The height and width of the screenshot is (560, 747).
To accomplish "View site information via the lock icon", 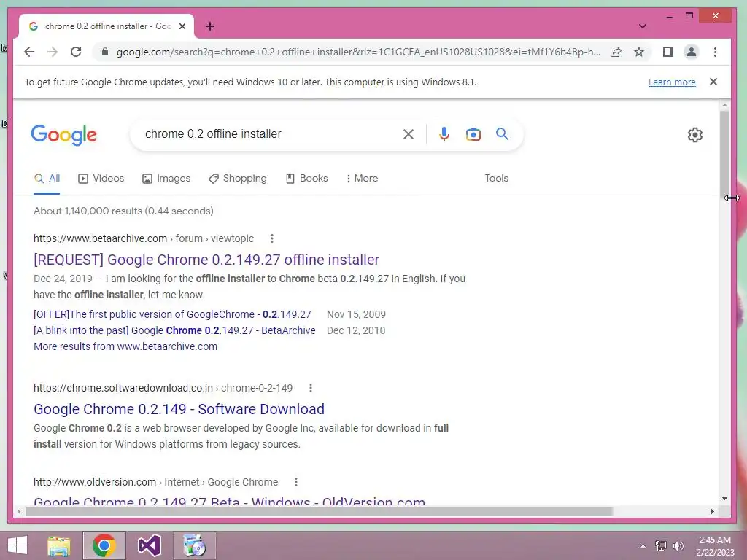I will (x=105, y=52).
